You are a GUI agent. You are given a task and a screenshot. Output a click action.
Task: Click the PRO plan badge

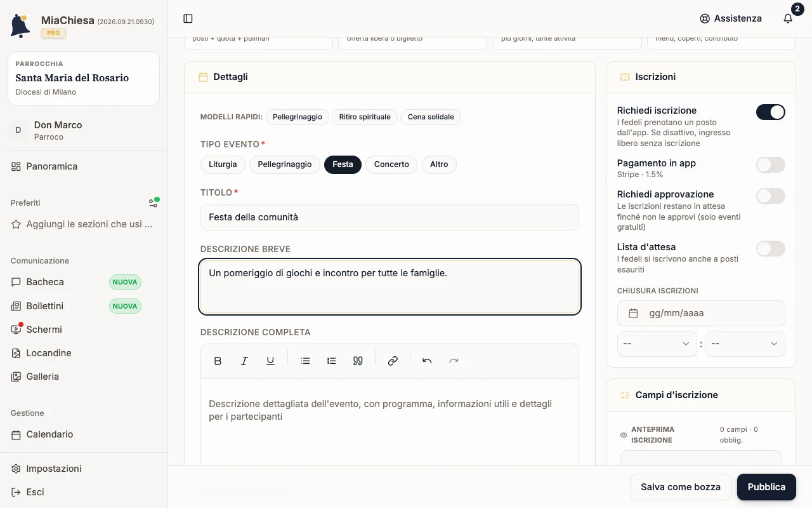coord(53,33)
